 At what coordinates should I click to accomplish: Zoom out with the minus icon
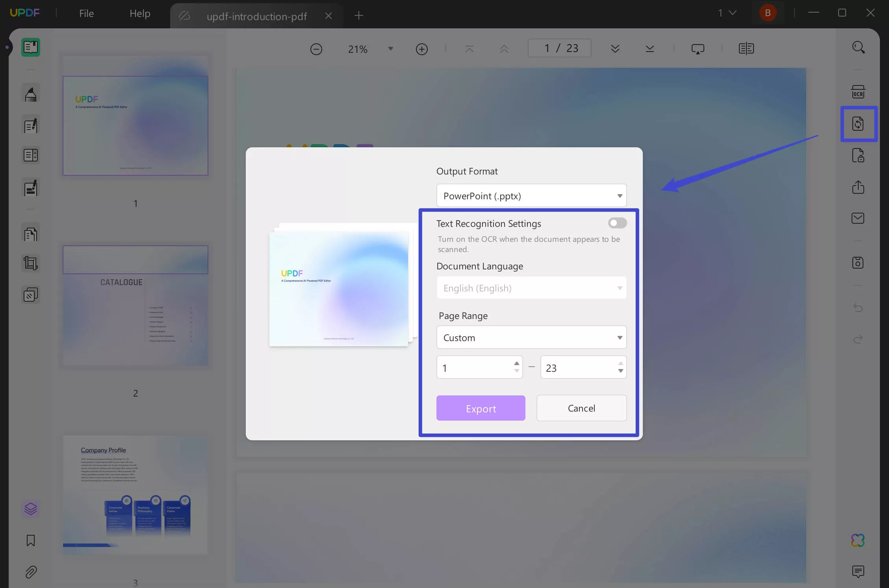316,49
